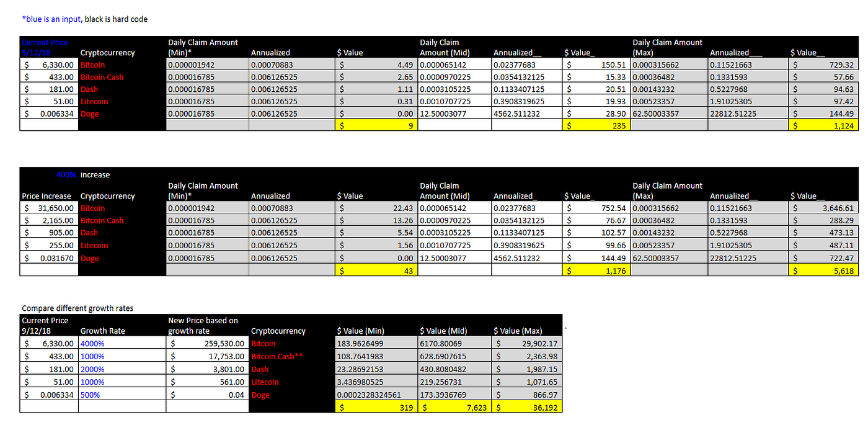
Task: Select the '2000%' growth rate for Dash
Action: coord(122,369)
